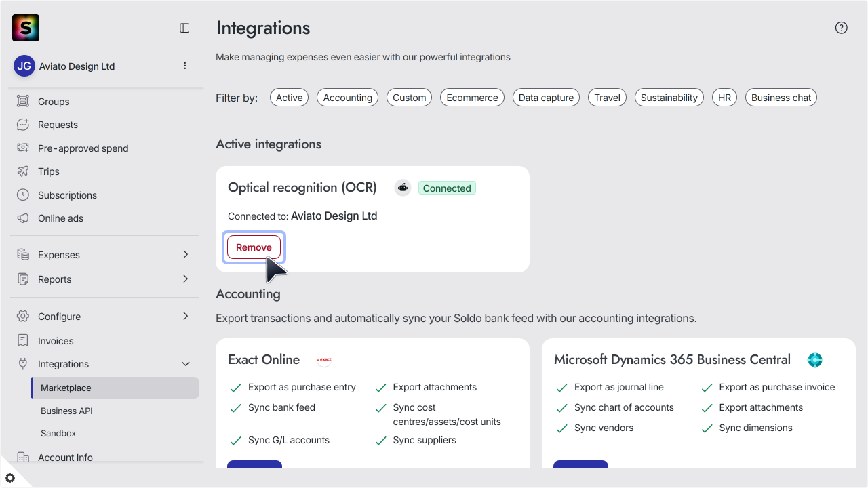Click the Trips airplane icon

point(23,171)
